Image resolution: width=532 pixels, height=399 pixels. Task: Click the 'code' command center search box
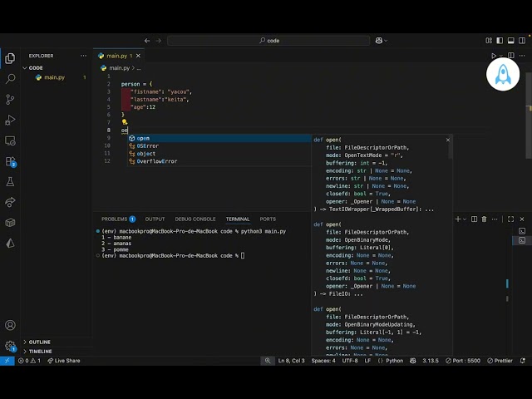click(268, 41)
